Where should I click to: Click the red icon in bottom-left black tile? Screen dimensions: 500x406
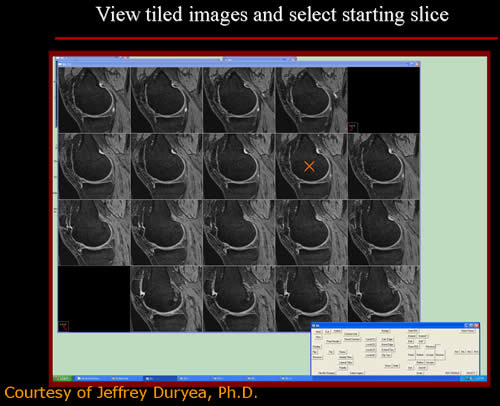tap(63, 326)
